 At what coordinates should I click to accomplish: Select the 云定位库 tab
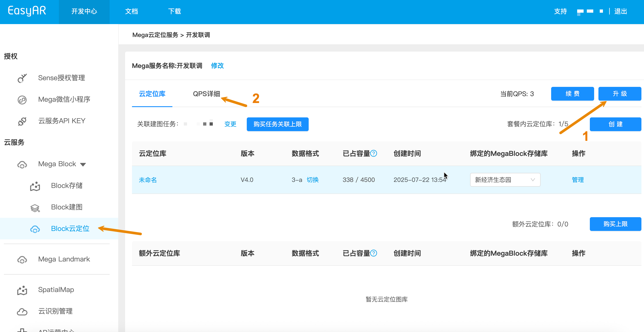[152, 94]
